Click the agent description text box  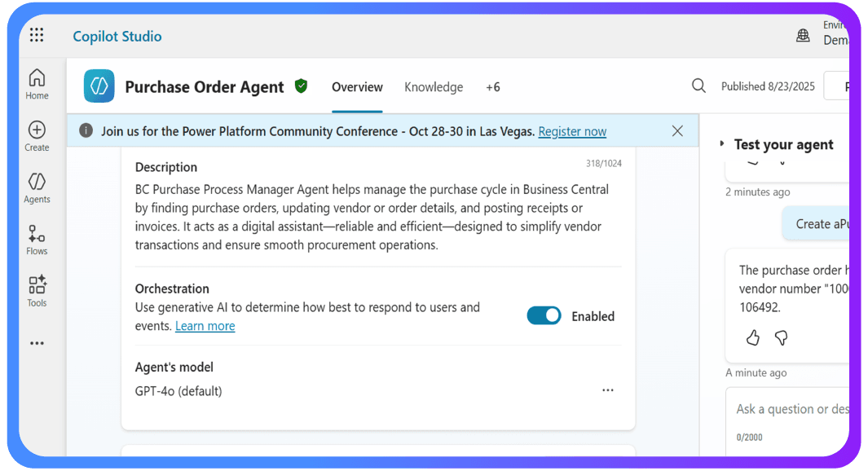pyautogui.click(x=372, y=217)
